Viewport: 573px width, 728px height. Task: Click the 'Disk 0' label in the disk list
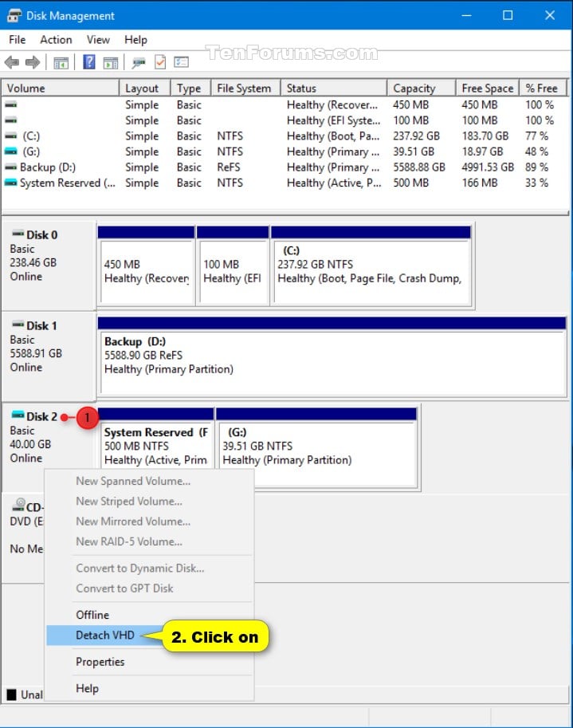41,235
